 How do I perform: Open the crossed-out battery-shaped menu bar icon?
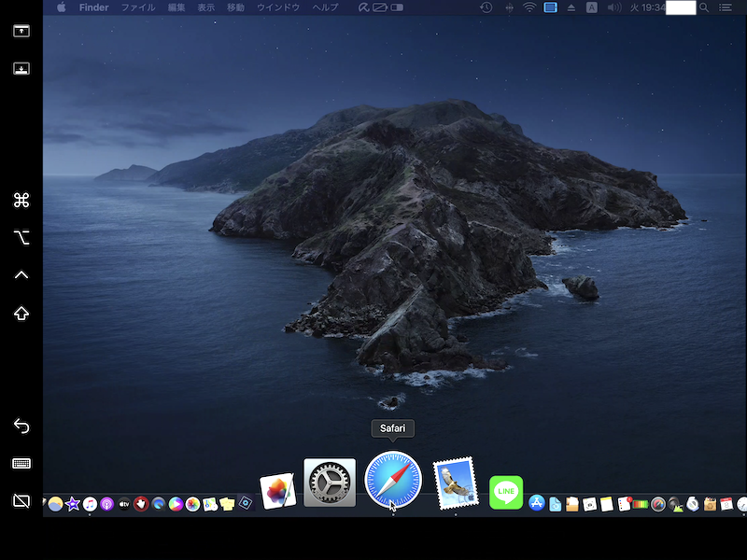[380, 7]
